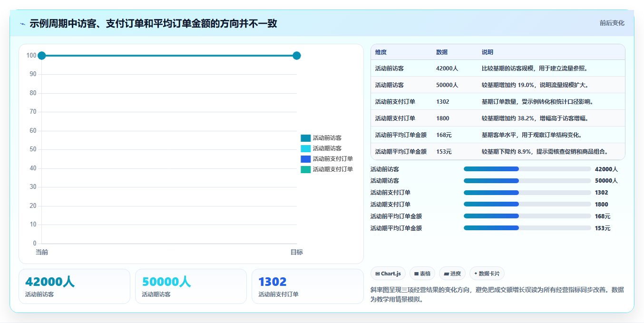Click table cell 活动期平均订单金额
The image size is (644, 323).
(x=401, y=152)
